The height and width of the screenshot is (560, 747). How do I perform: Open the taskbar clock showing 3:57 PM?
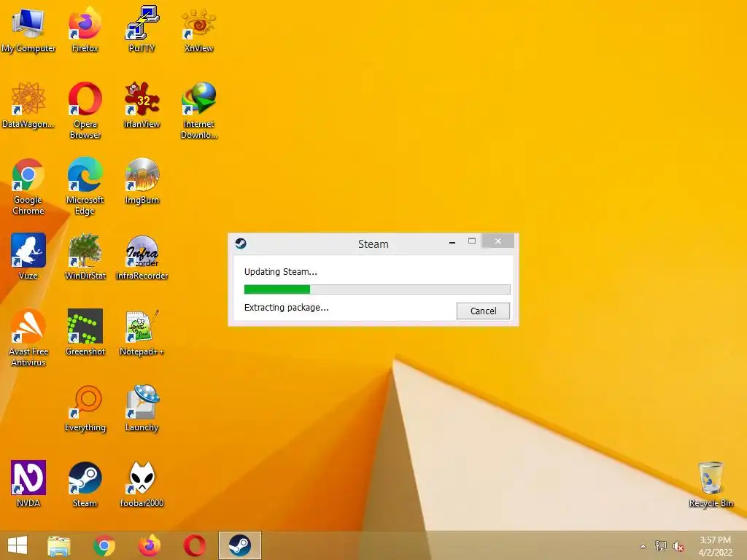pyautogui.click(x=715, y=545)
